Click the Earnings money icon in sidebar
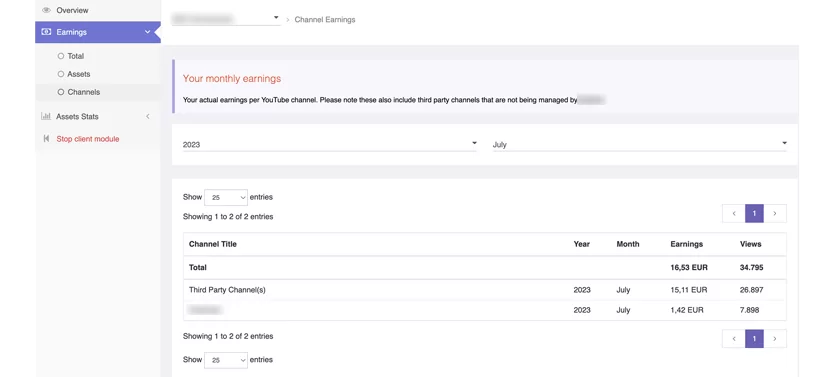The image size is (834, 377). coord(46,32)
